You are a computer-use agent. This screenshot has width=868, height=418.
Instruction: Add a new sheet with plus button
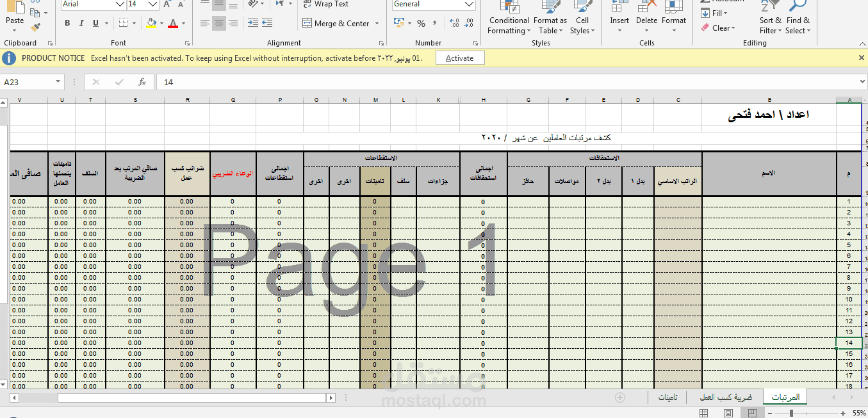click(x=619, y=398)
